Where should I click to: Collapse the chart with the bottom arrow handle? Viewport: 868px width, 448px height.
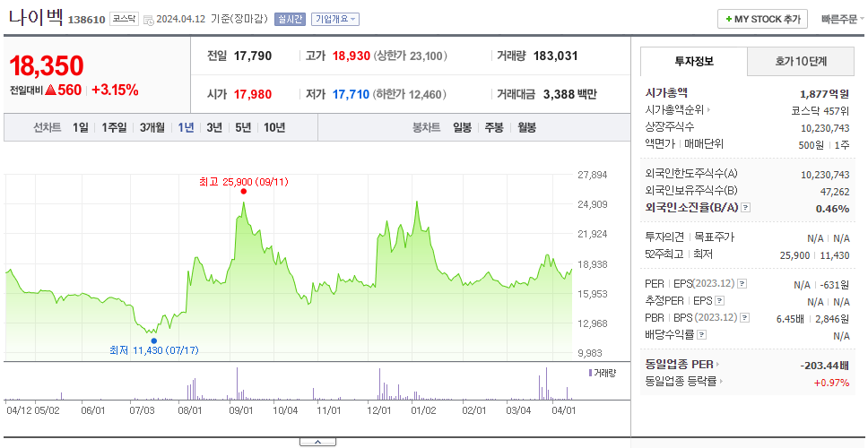[x=317, y=442]
